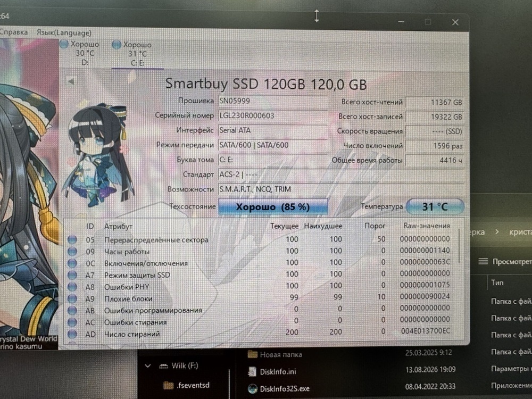Click the Raw-значения column header

point(427,226)
